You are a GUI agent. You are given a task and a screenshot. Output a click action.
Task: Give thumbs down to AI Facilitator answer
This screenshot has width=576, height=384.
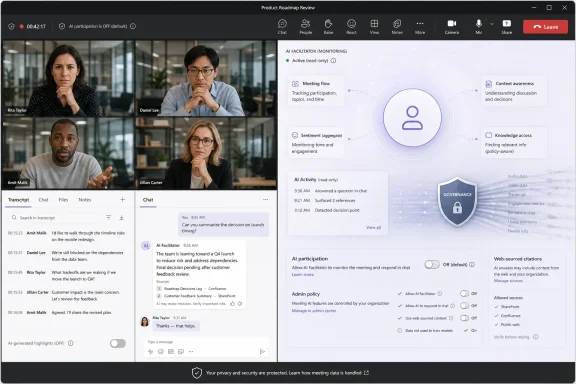click(240, 304)
